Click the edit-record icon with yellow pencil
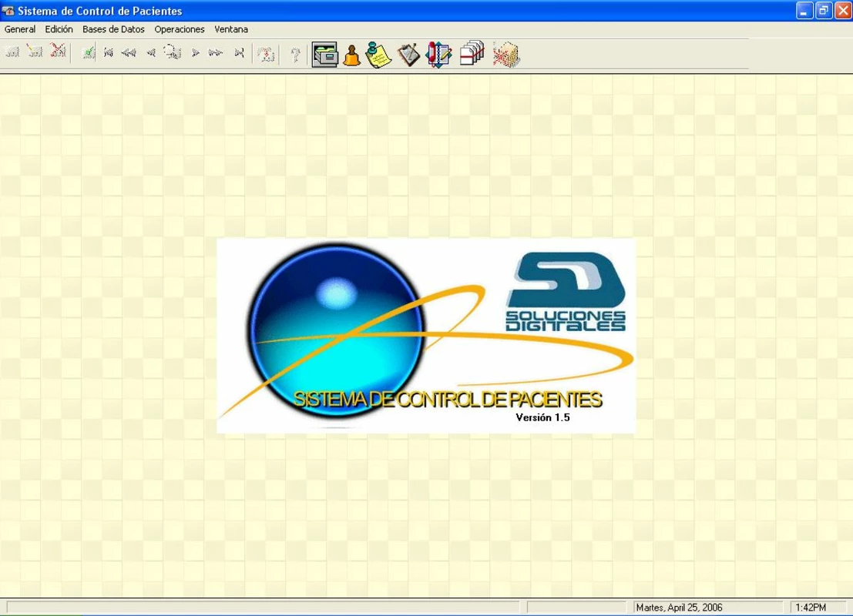 (35, 52)
